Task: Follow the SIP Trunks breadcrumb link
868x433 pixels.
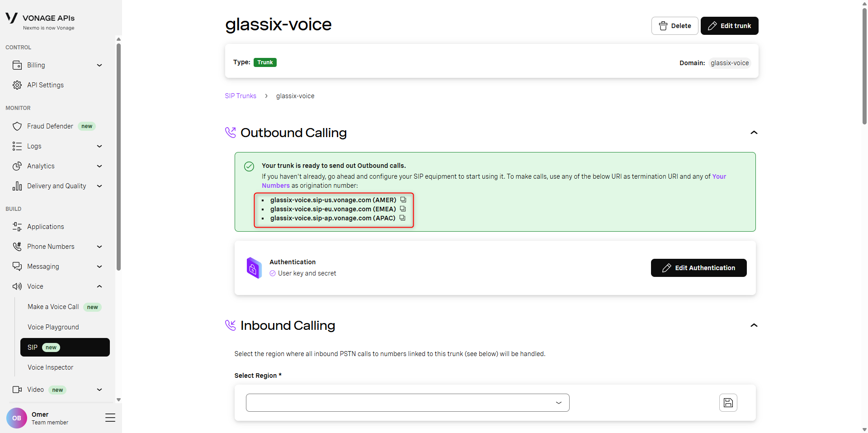Action: click(x=241, y=96)
